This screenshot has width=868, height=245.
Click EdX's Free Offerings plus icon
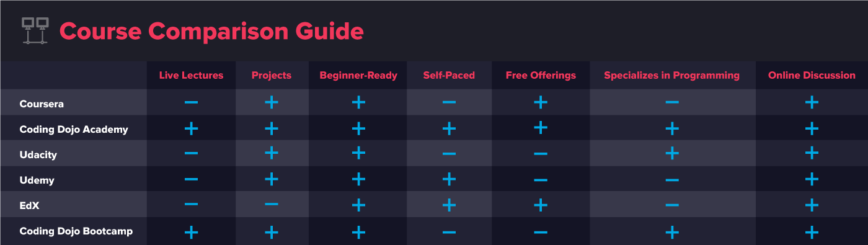[540, 204]
